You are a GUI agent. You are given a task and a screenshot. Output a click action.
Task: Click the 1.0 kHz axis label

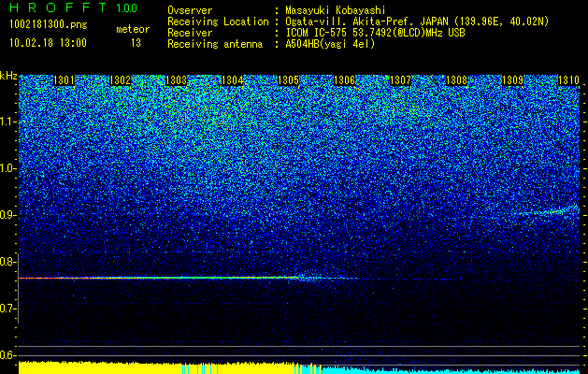7,169
